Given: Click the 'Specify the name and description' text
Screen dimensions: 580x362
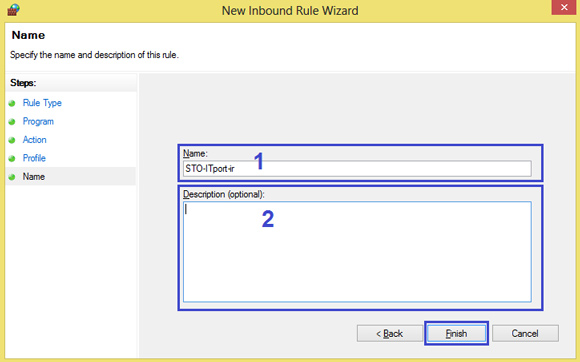Looking at the screenshot, I should tap(94, 55).
